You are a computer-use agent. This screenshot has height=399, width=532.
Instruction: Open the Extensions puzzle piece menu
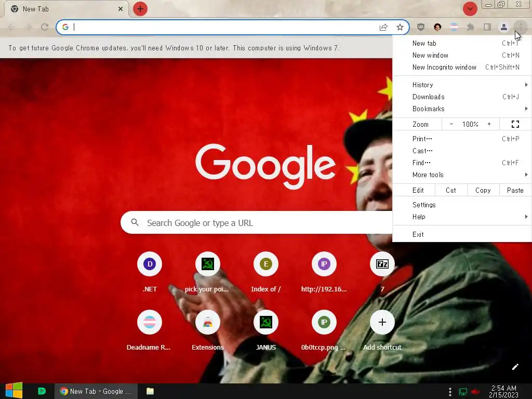tap(471, 27)
